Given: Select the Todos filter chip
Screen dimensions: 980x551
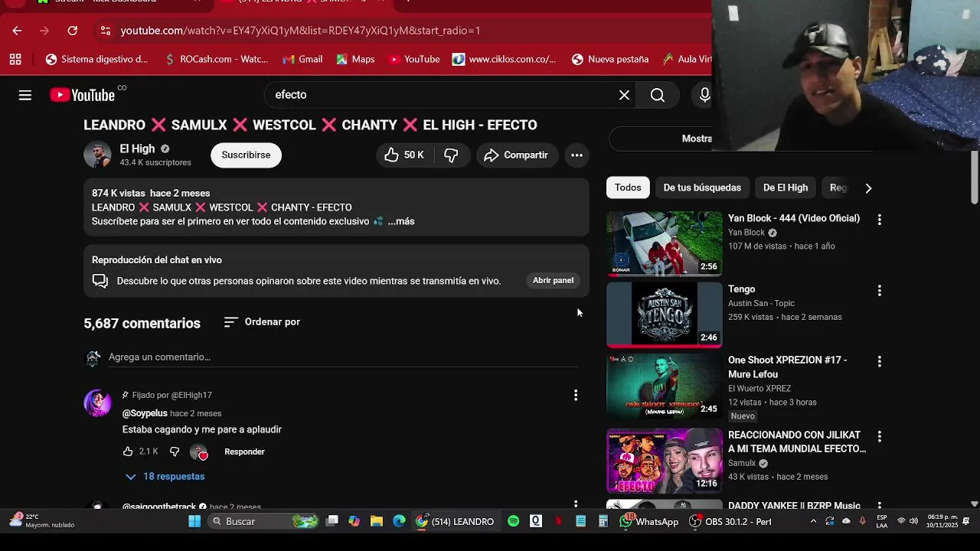Looking at the screenshot, I should click(628, 187).
